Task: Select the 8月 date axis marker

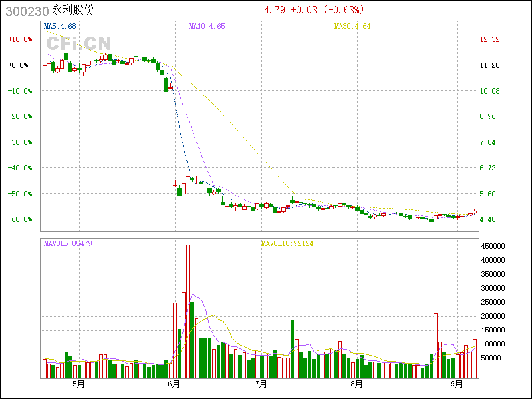Action: tap(356, 384)
